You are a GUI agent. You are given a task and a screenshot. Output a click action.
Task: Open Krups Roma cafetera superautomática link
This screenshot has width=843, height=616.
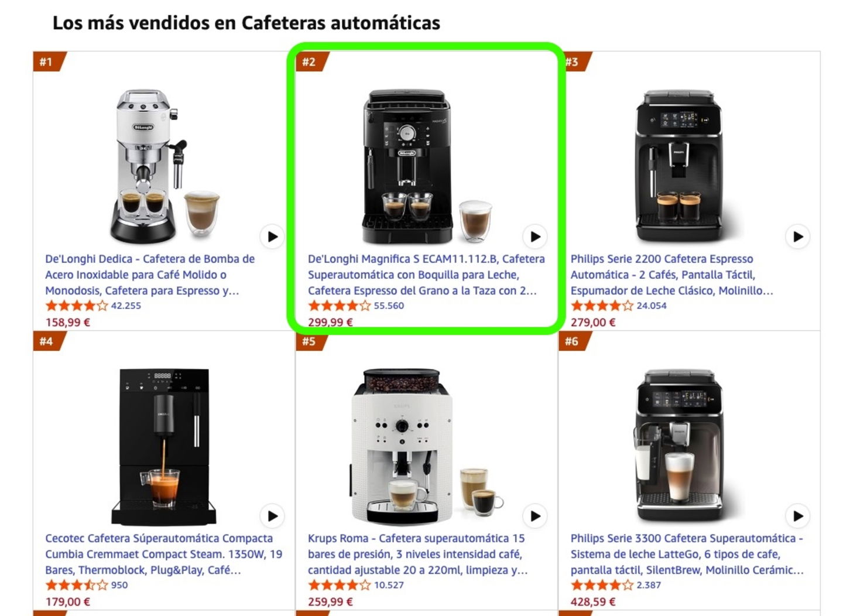(x=418, y=554)
